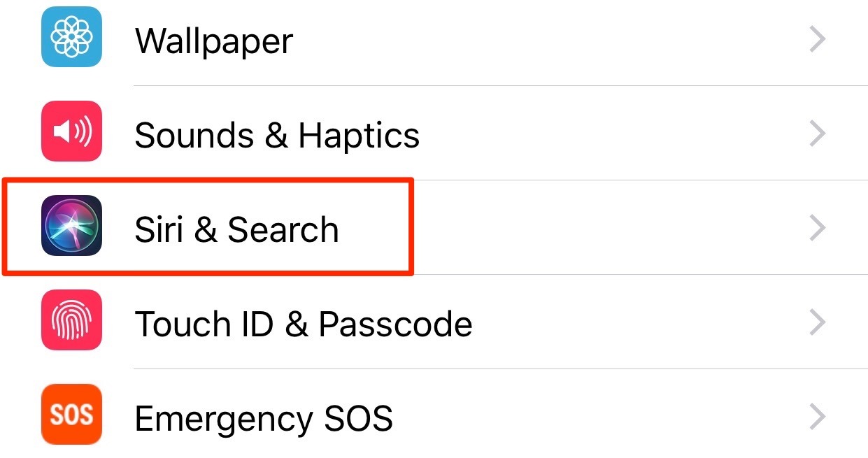This screenshot has height=458, width=868.
Task: Select the Touch ID & Passcode text label
Action: pyautogui.click(x=304, y=324)
